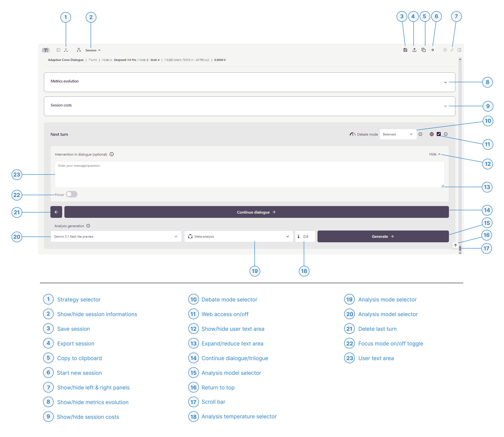Hide left and right panels icon
Screen dimensions: 504x437
click(x=452, y=50)
